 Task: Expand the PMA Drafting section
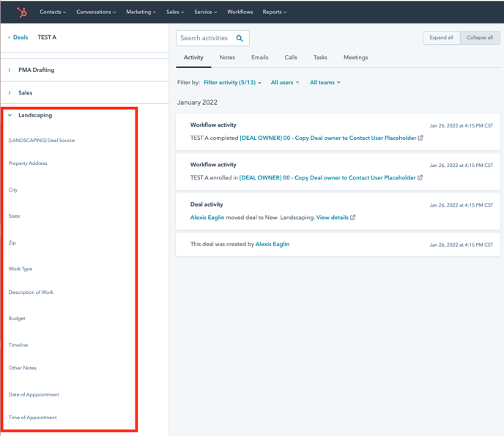click(10, 70)
